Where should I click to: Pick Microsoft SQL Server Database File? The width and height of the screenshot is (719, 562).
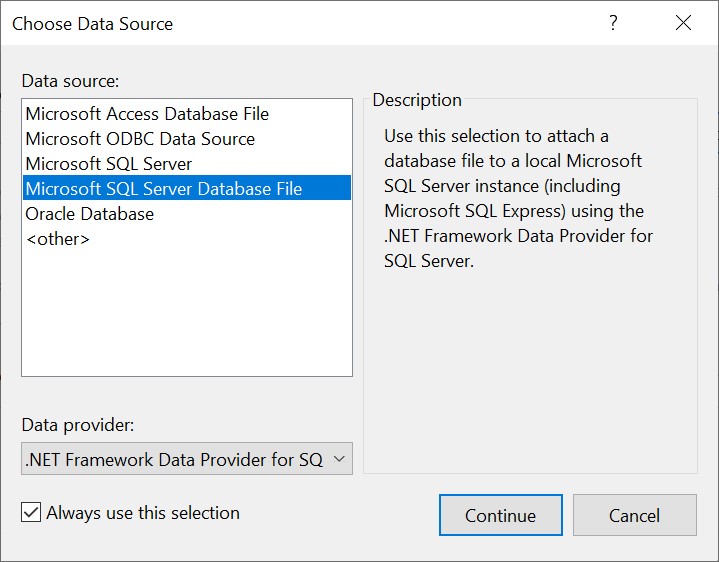coord(164,189)
